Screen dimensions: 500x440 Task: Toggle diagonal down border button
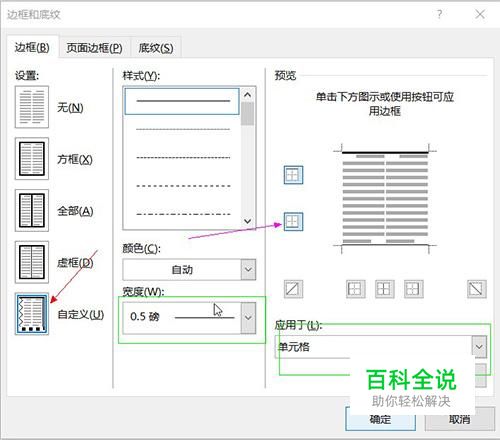tap(477, 289)
